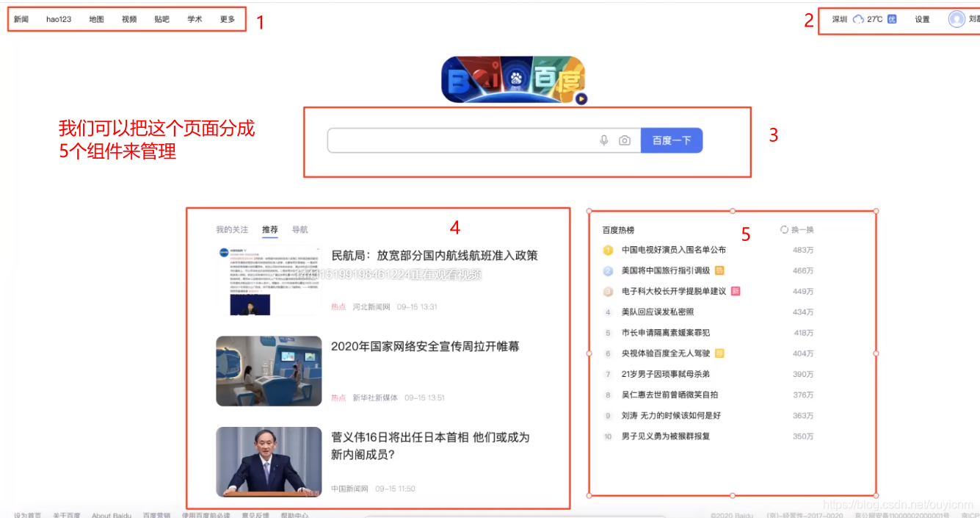980x518 pixels.
Task: Click the 关于百度 footer link
Action: pos(67,515)
